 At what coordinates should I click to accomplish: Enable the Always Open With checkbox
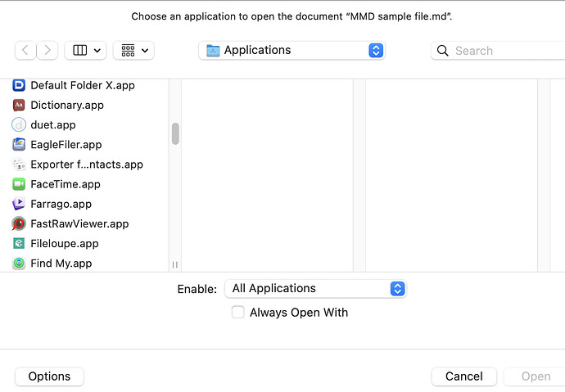tap(237, 312)
